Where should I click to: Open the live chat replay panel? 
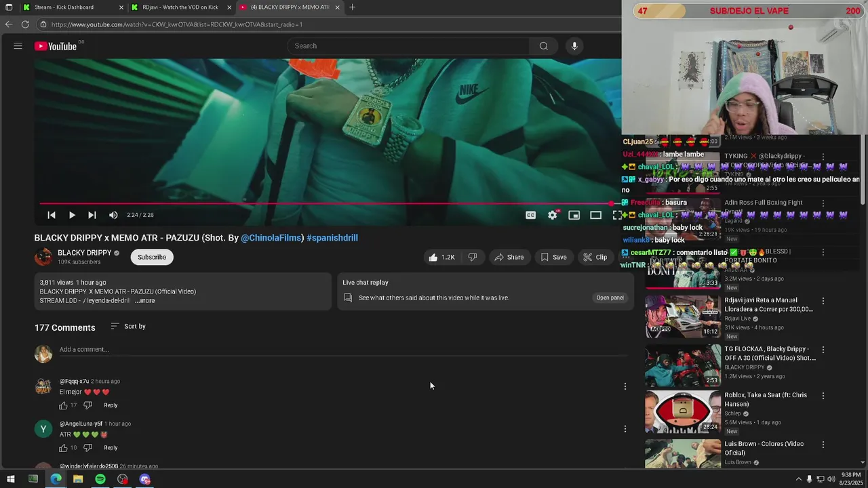click(x=610, y=298)
